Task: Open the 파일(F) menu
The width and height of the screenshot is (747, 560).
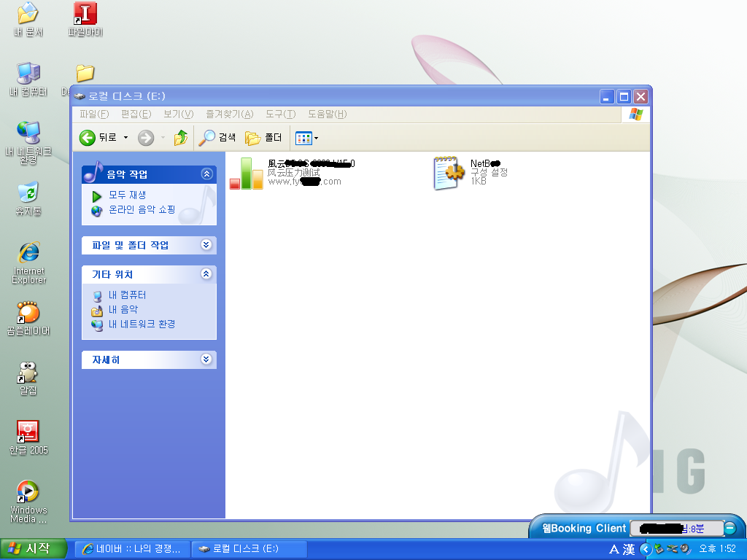Action: coord(94,114)
